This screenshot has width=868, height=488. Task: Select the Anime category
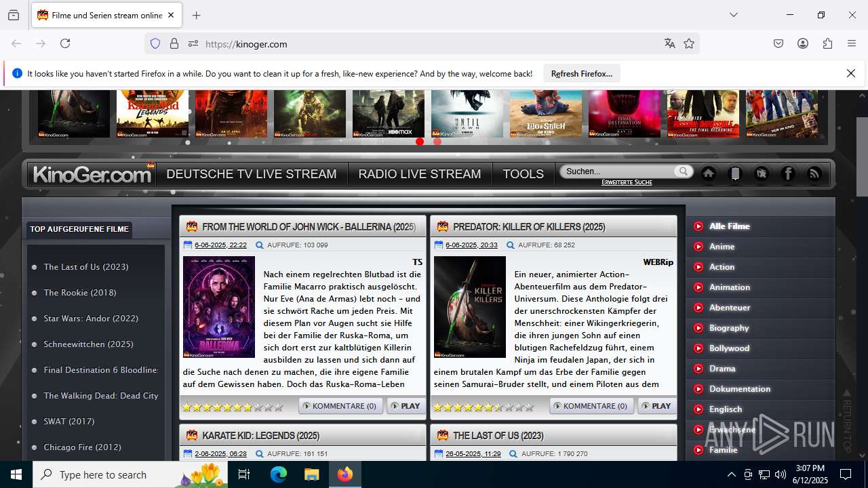click(x=722, y=247)
